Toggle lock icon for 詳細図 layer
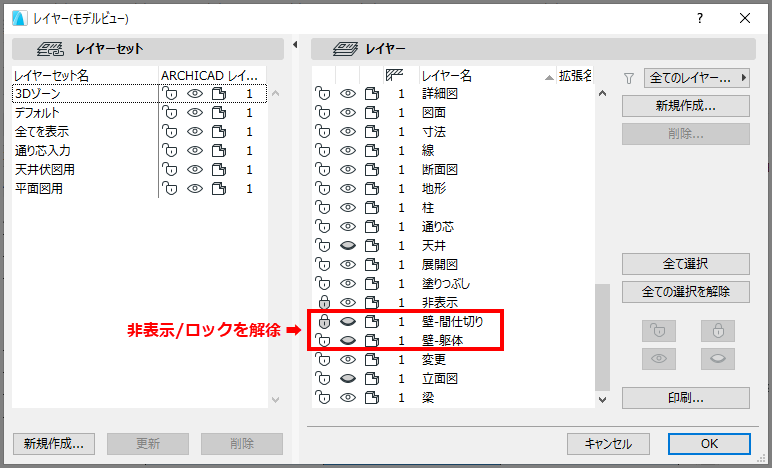772x468 pixels. pyautogui.click(x=323, y=94)
